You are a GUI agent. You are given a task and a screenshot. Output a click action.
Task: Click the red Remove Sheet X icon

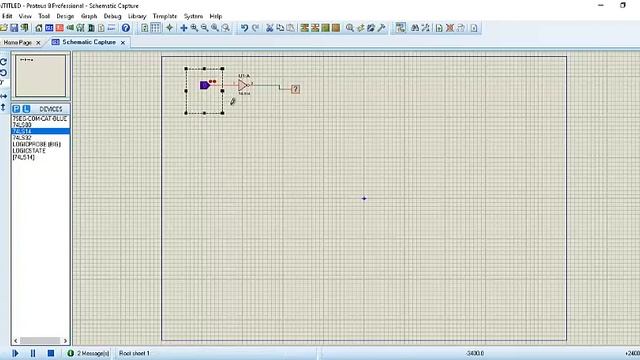(x=450, y=28)
